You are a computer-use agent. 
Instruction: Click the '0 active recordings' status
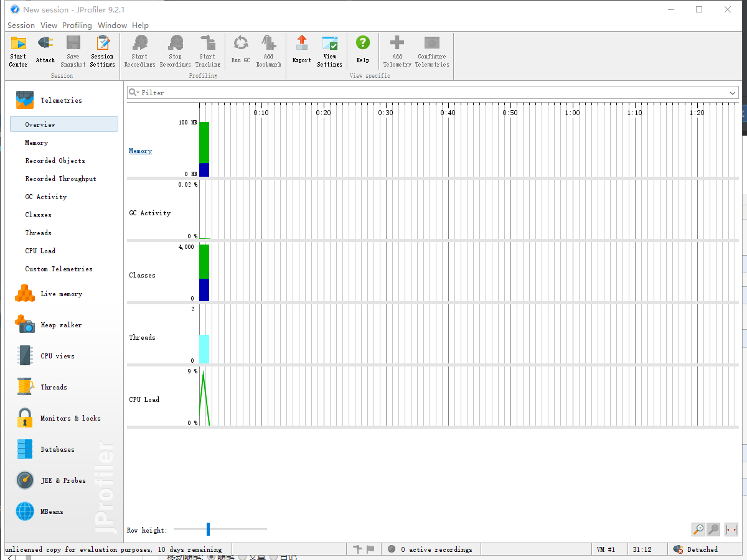pyautogui.click(x=436, y=549)
